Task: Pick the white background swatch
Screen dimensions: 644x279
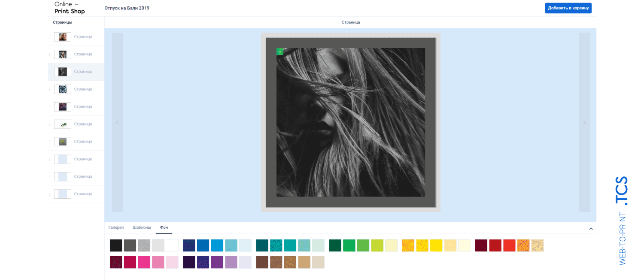Action: tap(172, 246)
